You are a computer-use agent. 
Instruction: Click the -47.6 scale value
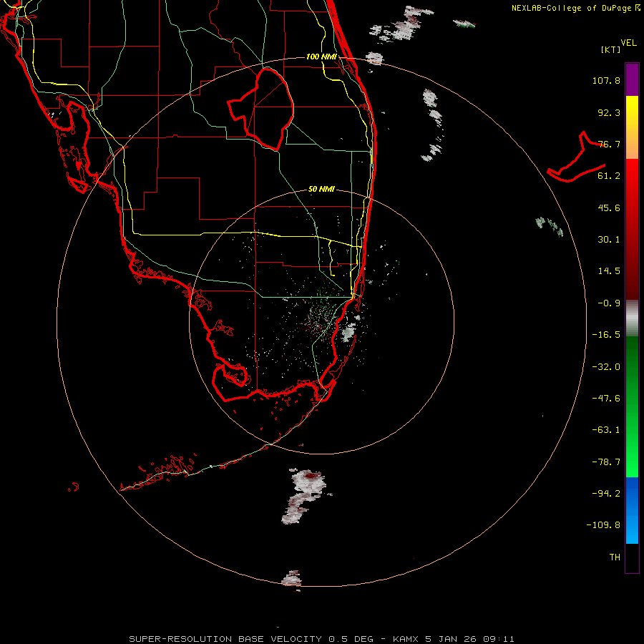[x=606, y=399]
